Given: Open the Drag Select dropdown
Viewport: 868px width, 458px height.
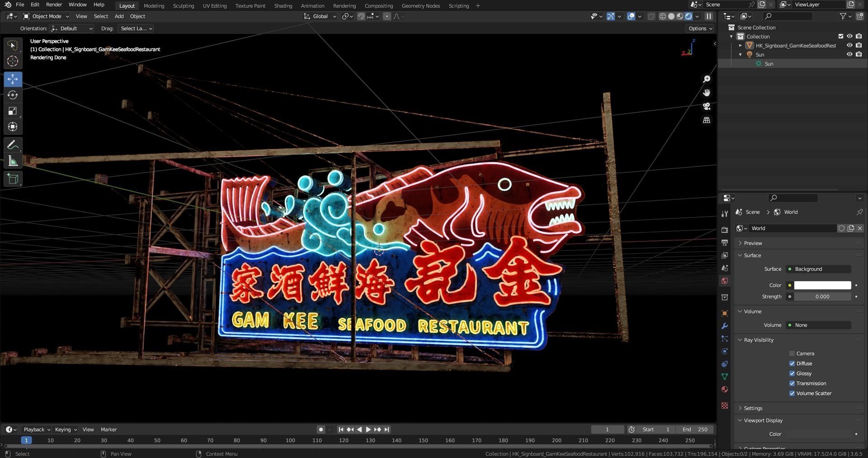Looking at the screenshot, I should pyautogui.click(x=136, y=28).
